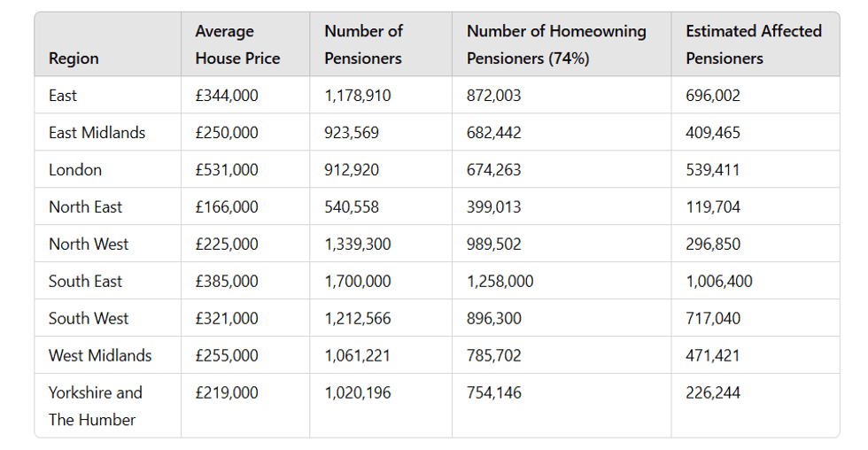
Task: Select North East house price £166,000
Action: pyautogui.click(x=227, y=207)
